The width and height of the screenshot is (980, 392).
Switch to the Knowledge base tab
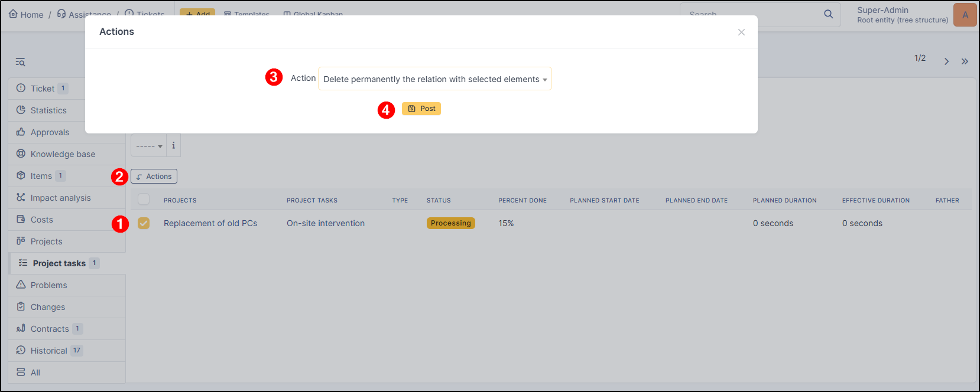(63, 154)
